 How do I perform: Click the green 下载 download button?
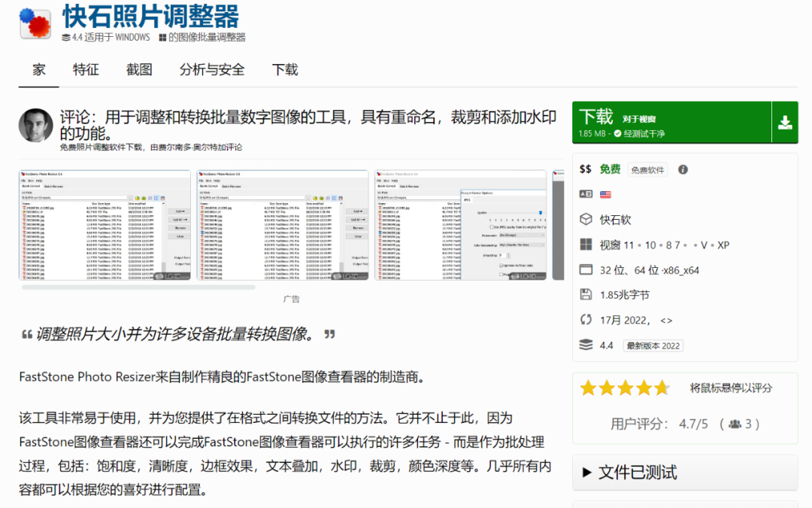coord(671,123)
